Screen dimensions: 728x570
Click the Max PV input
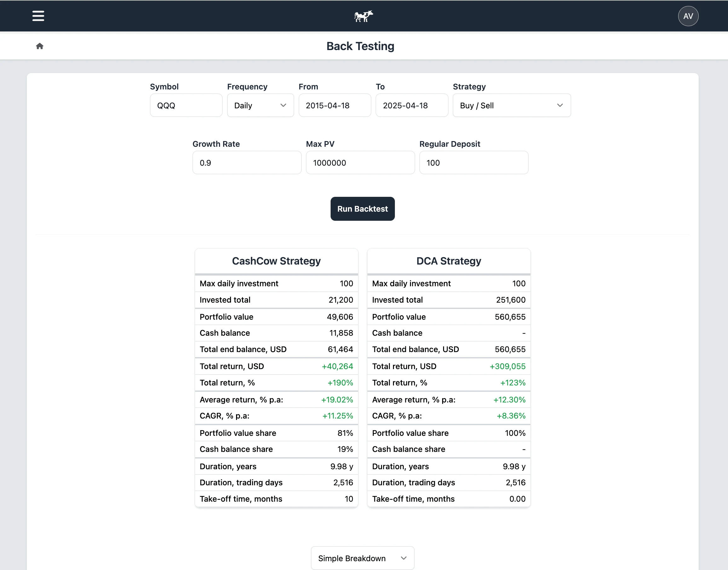[360, 163]
